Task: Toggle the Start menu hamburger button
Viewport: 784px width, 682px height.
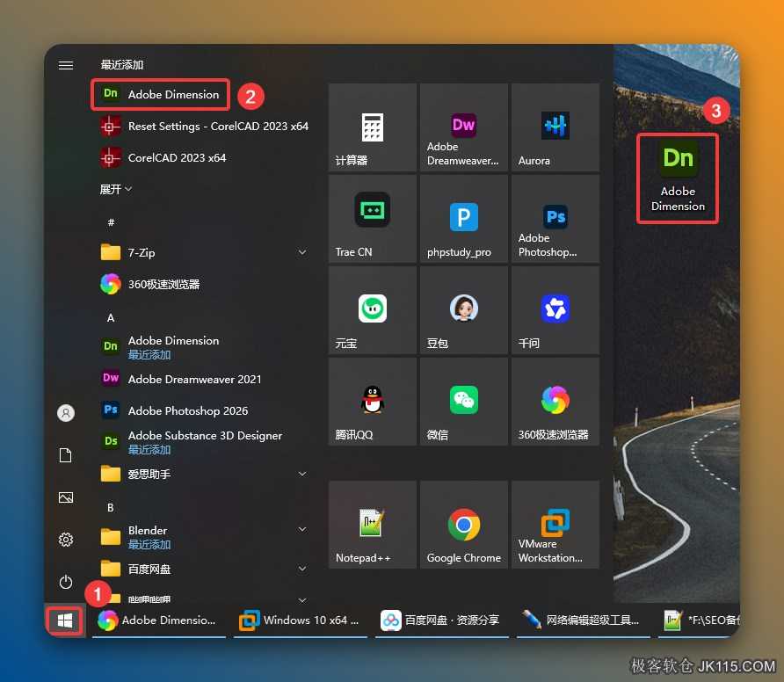Action: tap(66, 65)
